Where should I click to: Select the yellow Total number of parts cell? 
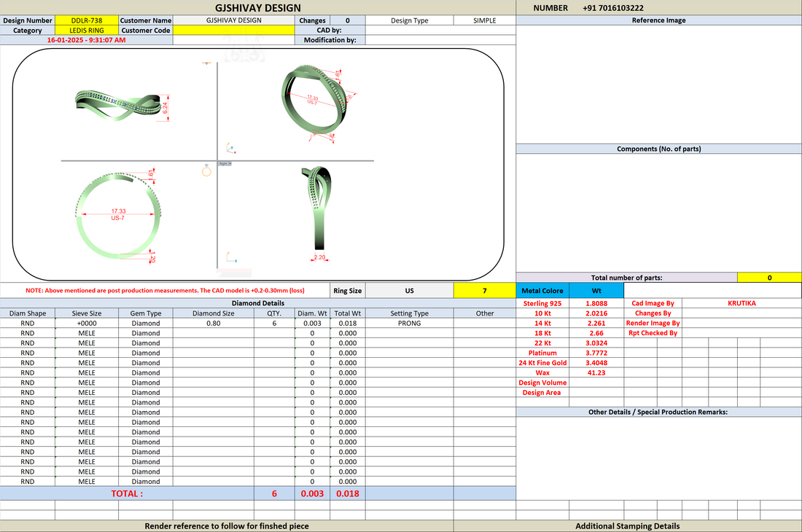tap(769, 278)
